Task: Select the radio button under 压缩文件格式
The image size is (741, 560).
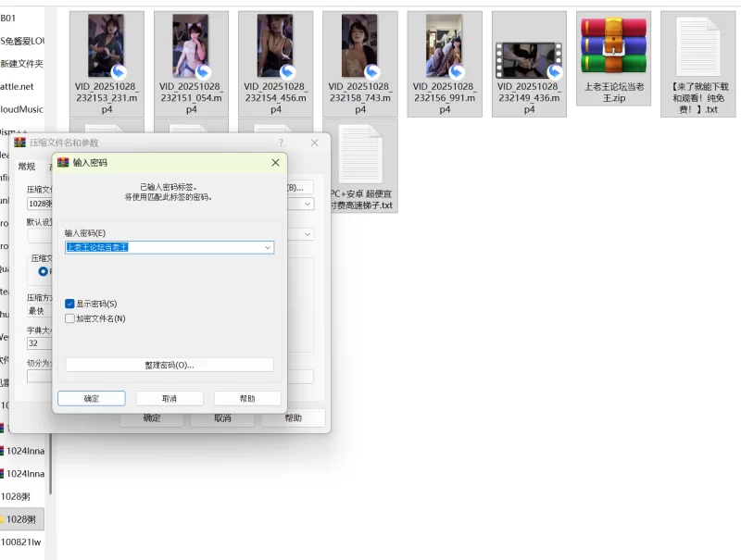Action: (x=44, y=271)
